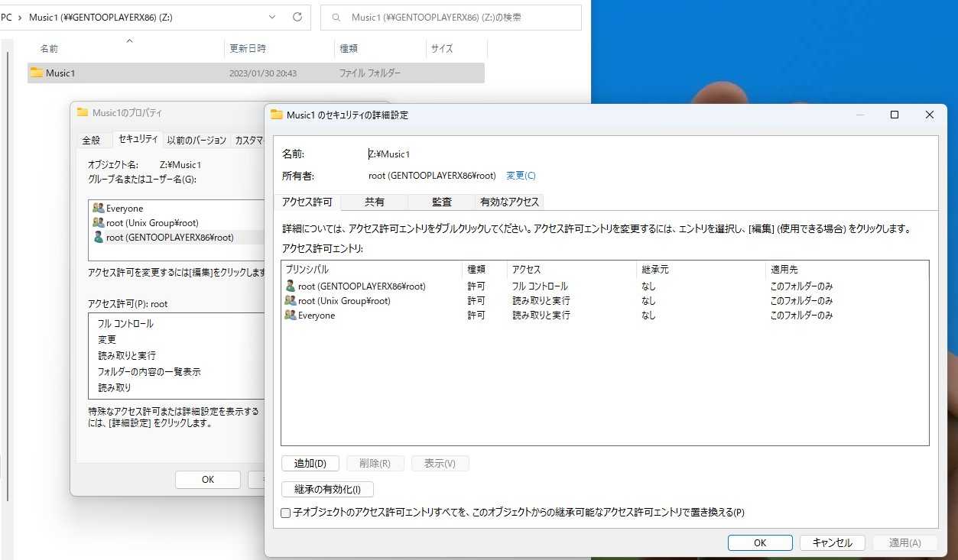Click the folder icon in the Music1 properties title bar
The height and width of the screenshot is (560, 958).
point(82,112)
